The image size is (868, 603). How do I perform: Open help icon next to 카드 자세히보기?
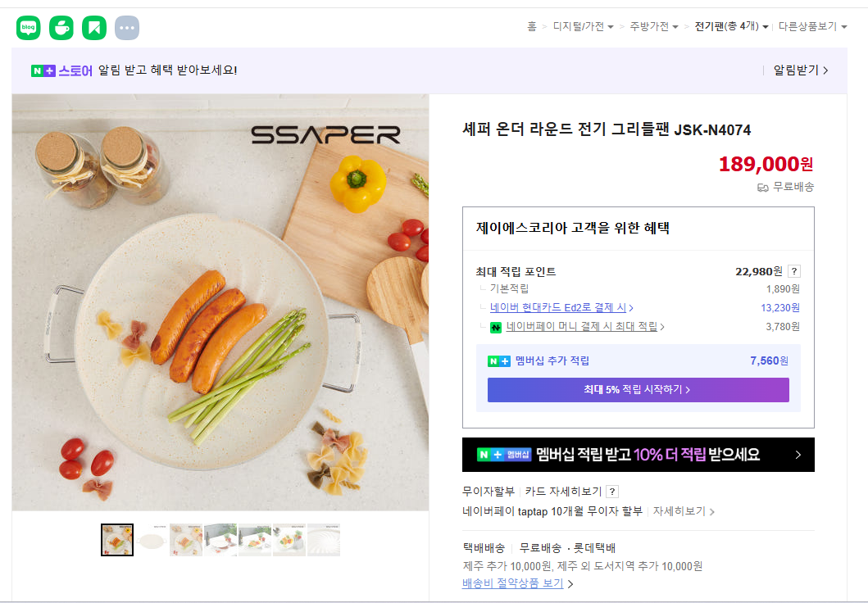611,492
